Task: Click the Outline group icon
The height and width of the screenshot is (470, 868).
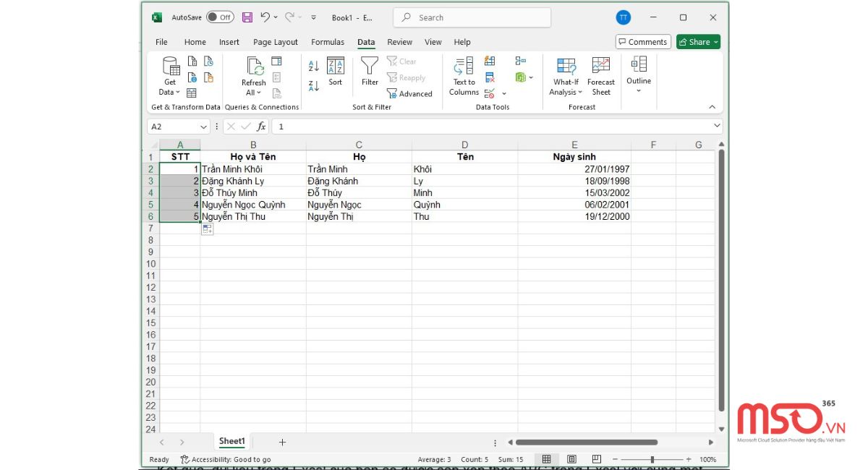Action: pyautogui.click(x=639, y=64)
